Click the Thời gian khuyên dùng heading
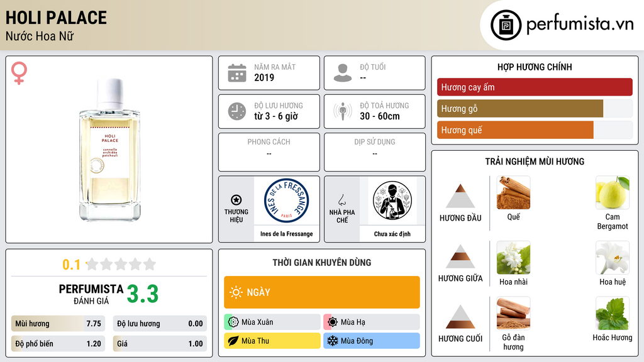The height and width of the screenshot is (362, 644). click(322, 262)
